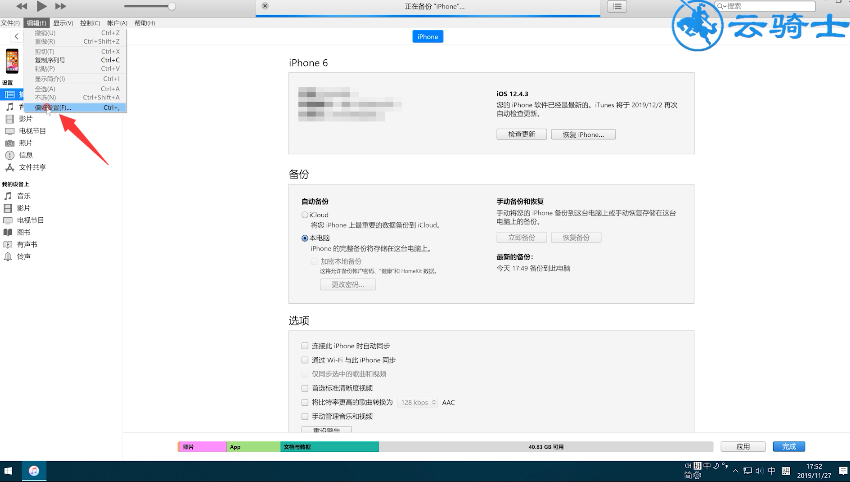Click the pink storage bar segment

[202, 447]
